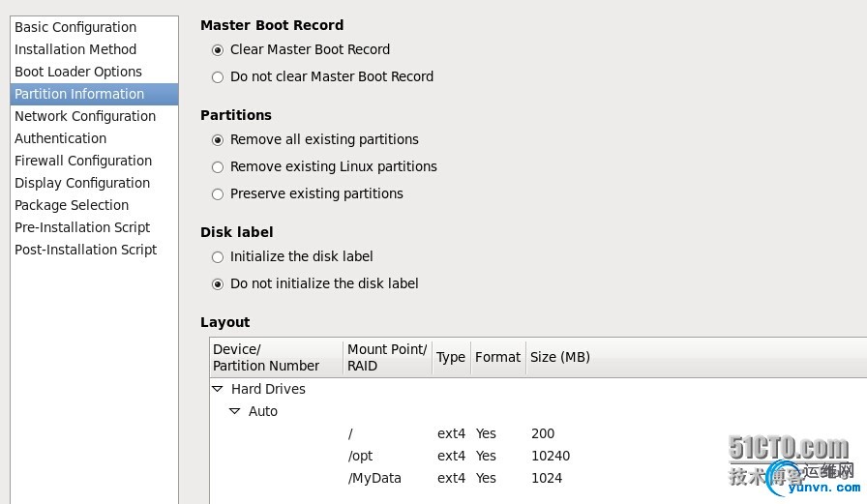Select Remove all existing partitions
867x504 pixels.
point(218,140)
